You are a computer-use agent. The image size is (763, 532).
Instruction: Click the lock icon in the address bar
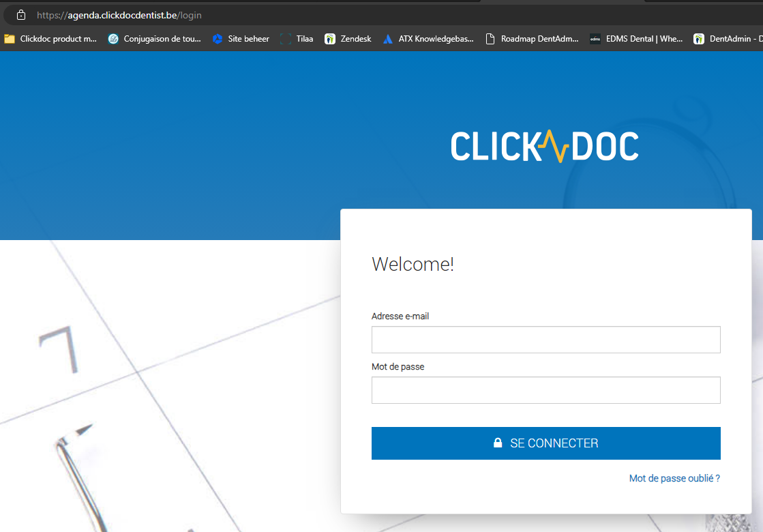click(x=20, y=14)
